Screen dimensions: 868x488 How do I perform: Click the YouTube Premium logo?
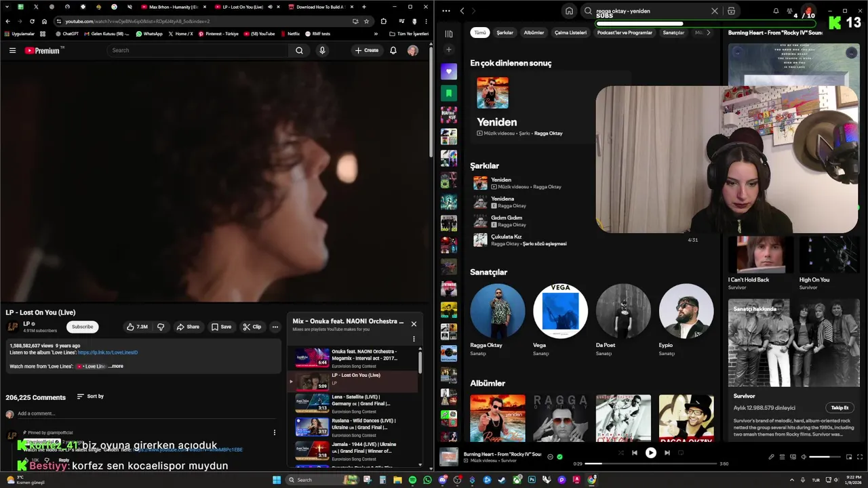[x=42, y=50]
